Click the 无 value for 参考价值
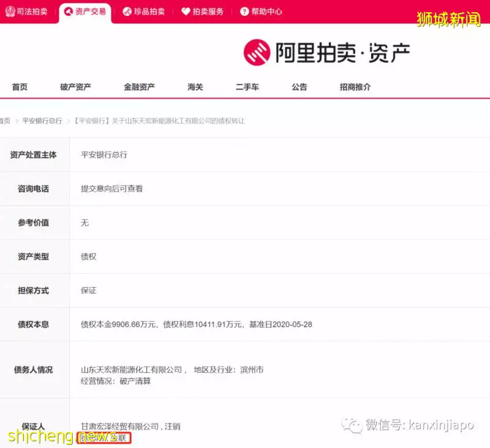The width and height of the screenshot is (490, 448). point(85,223)
